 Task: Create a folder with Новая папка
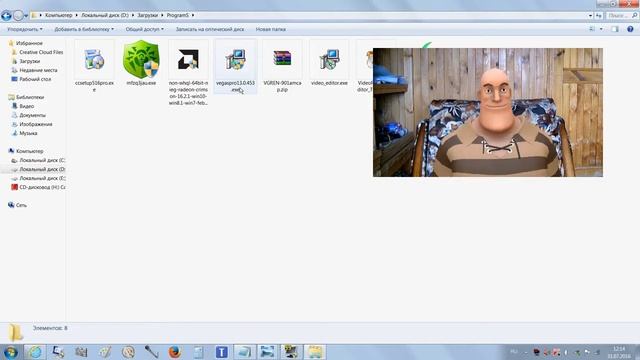[271, 29]
